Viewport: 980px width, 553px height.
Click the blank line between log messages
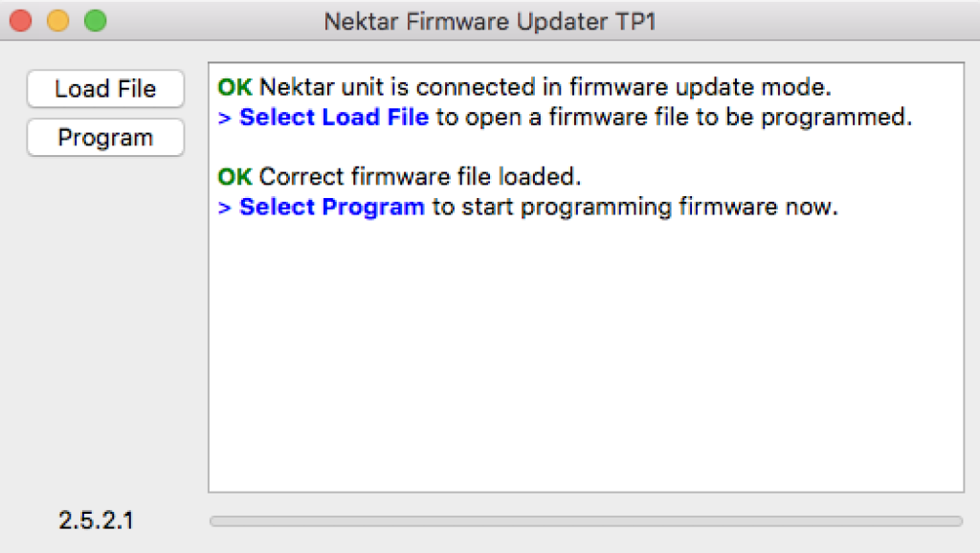[586, 147]
